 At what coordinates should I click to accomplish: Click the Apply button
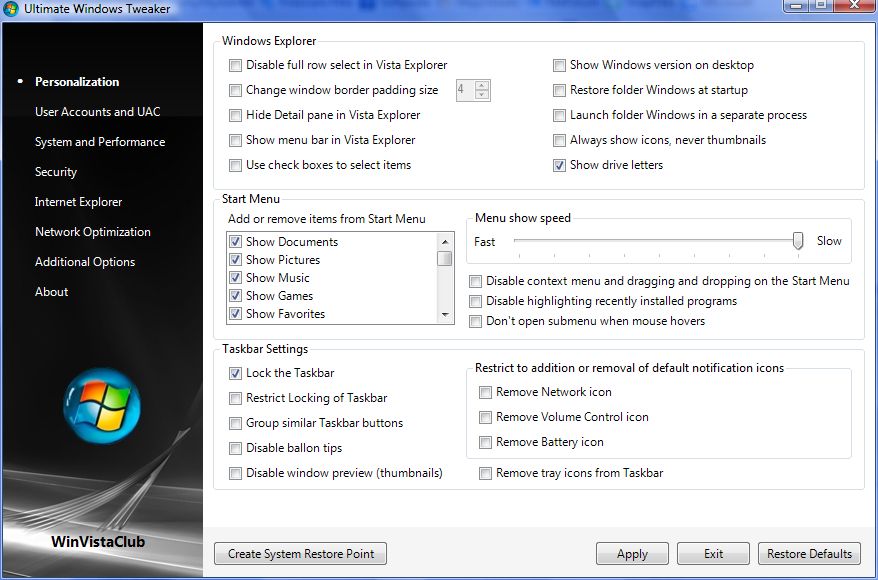[632, 554]
